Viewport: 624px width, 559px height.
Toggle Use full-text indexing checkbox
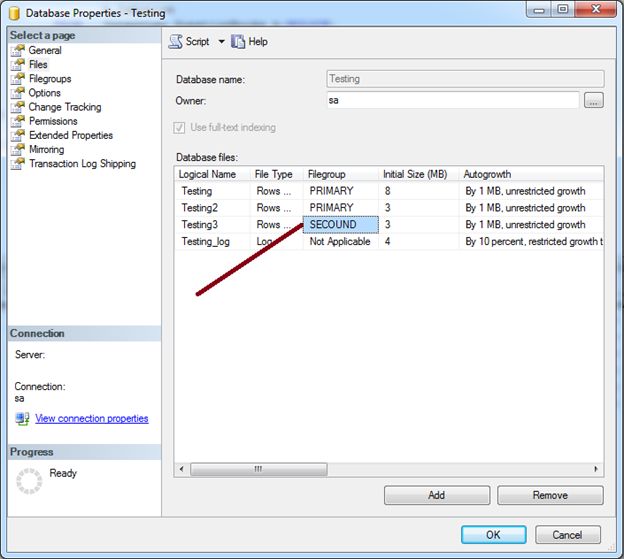[179, 128]
